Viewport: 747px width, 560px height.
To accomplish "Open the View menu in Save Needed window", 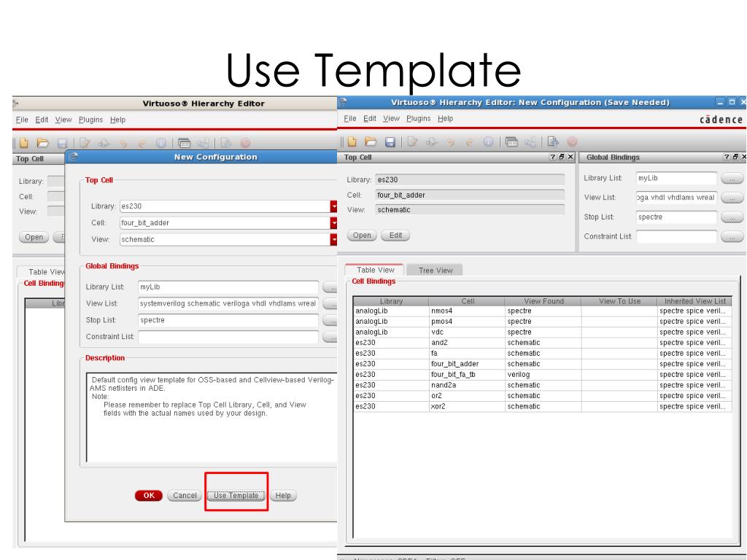I will click(x=391, y=119).
